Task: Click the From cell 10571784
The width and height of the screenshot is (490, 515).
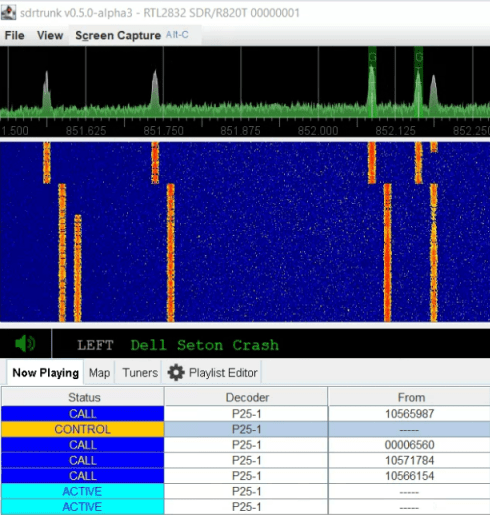Action: point(409,460)
